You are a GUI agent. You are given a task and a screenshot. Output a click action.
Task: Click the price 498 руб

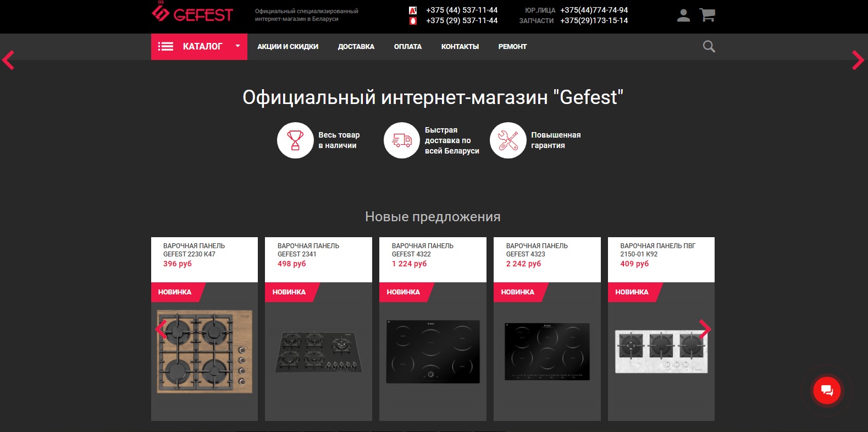click(x=292, y=264)
